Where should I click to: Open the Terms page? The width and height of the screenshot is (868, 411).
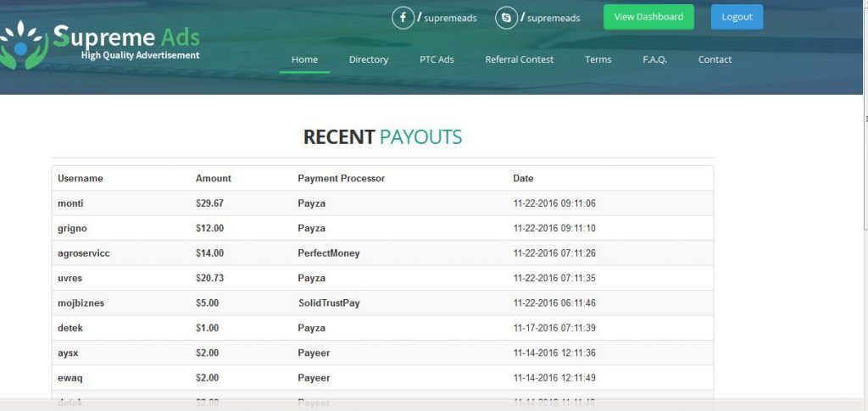pos(598,60)
